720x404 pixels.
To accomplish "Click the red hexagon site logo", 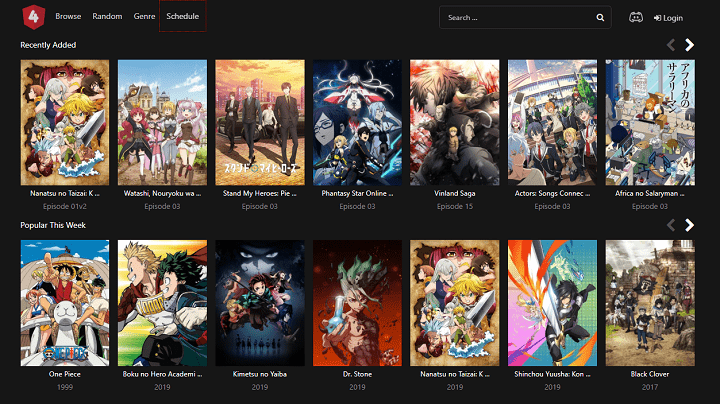I will coord(34,17).
